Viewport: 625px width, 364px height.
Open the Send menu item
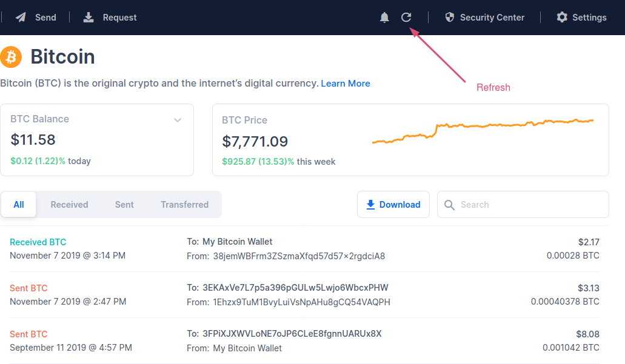click(x=45, y=18)
